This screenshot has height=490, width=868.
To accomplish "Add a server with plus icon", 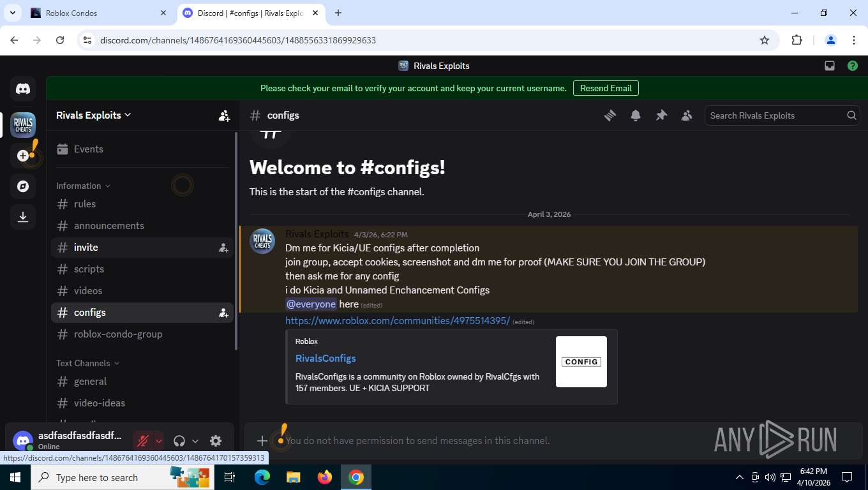I will pyautogui.click(x=23, y=156).
